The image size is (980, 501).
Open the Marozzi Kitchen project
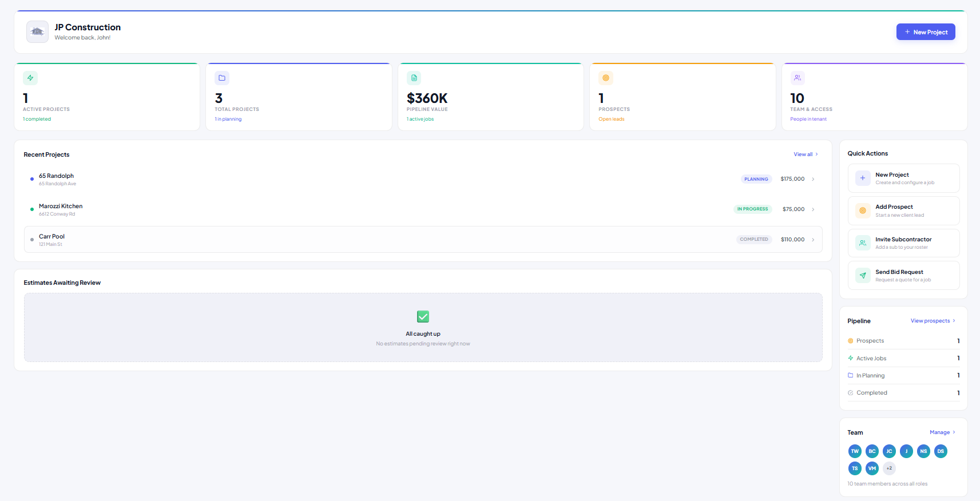point(423,209)
